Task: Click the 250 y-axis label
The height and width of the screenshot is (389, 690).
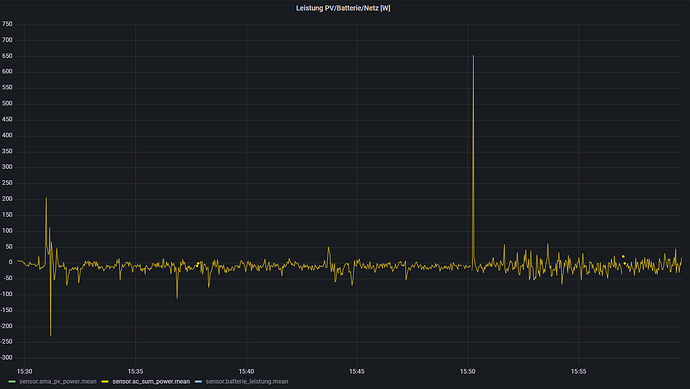Action: tap(7, 183)
